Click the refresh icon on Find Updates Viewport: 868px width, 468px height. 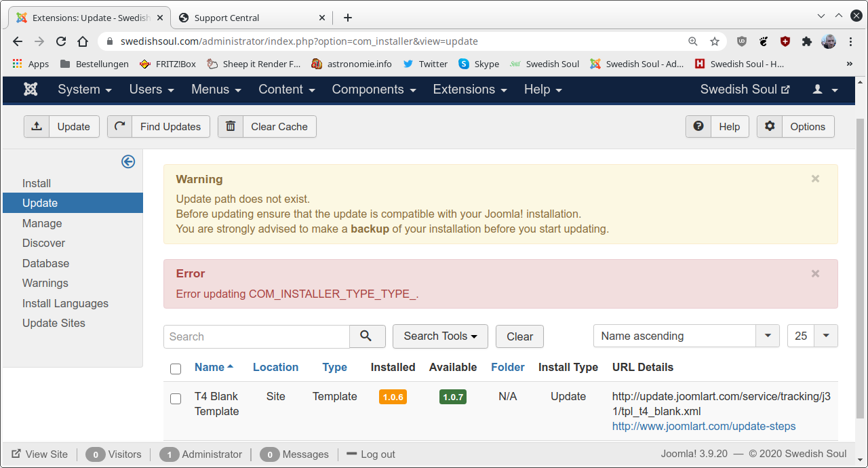(x=120, y=126)
